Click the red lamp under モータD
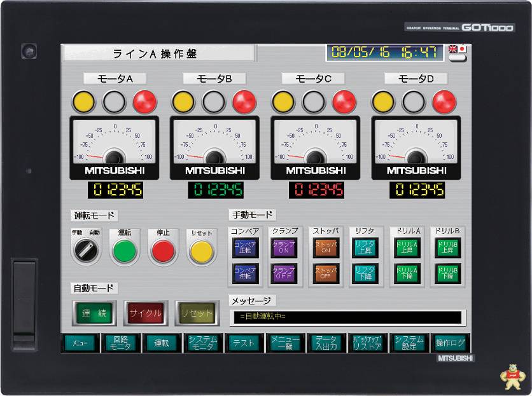 tap(444, 102)
